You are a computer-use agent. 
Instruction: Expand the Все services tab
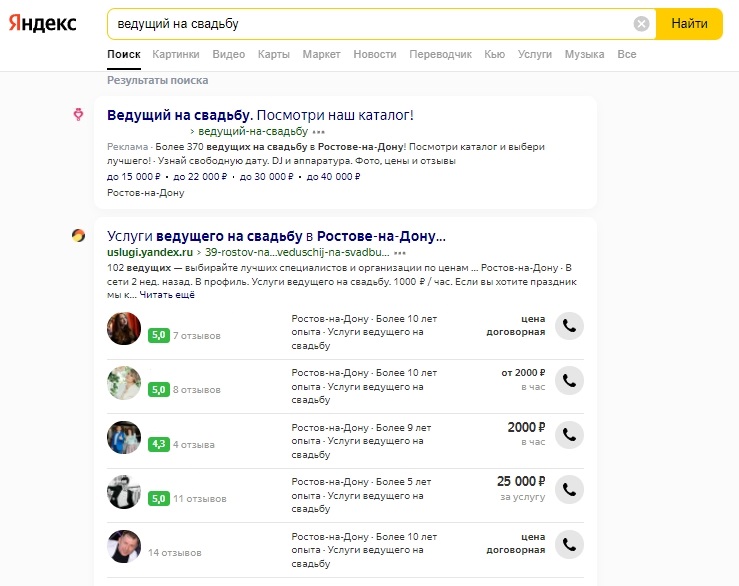click(x=626, y=54)
